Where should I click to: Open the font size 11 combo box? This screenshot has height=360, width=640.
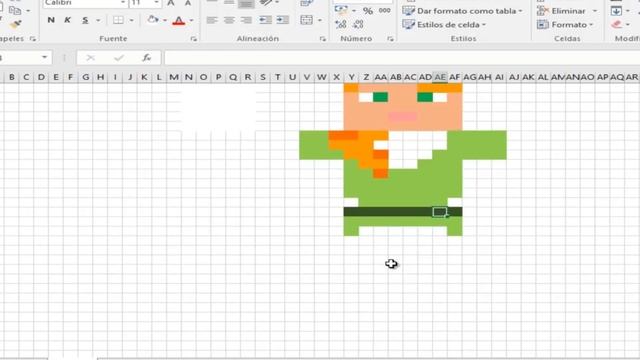coord(145,3)
